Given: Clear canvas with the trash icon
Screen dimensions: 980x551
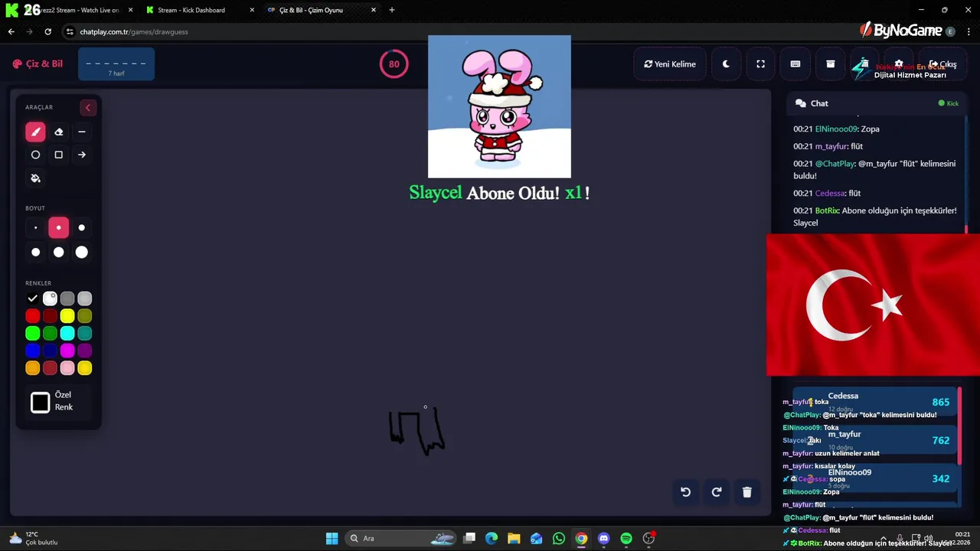Looking at the screenshot, I should click(747, 492).
